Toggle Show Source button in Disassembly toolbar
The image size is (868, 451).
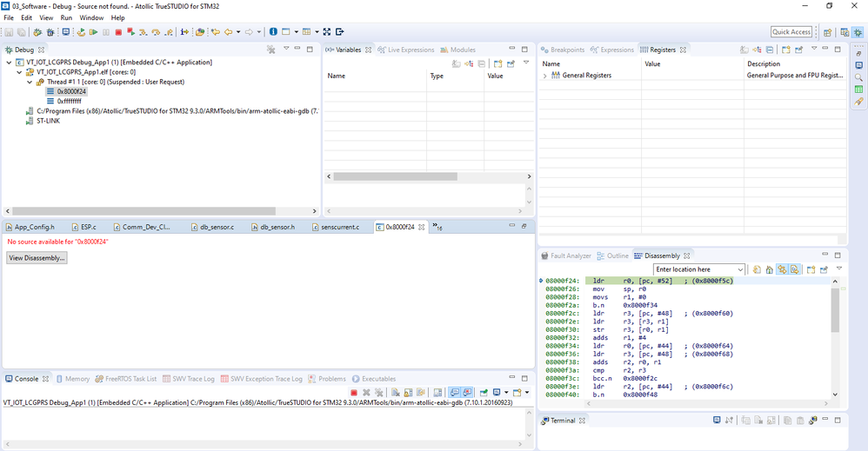point(795,269)
